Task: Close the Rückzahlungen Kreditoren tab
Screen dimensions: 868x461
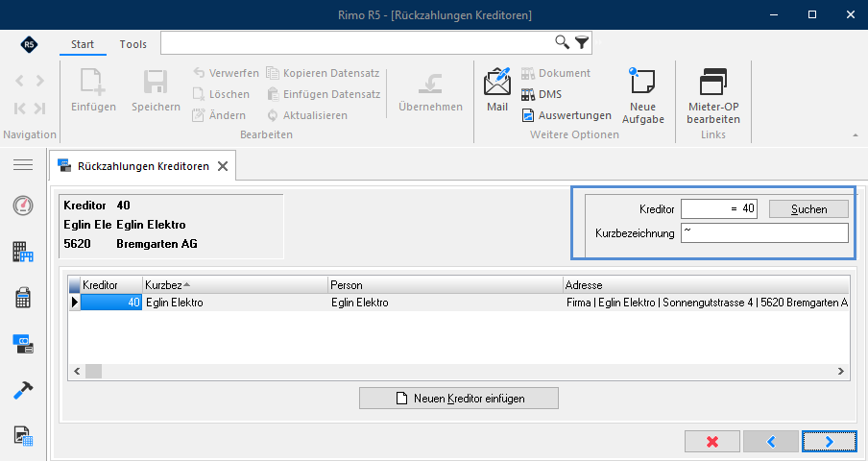Action: click(x=223, y=166)
